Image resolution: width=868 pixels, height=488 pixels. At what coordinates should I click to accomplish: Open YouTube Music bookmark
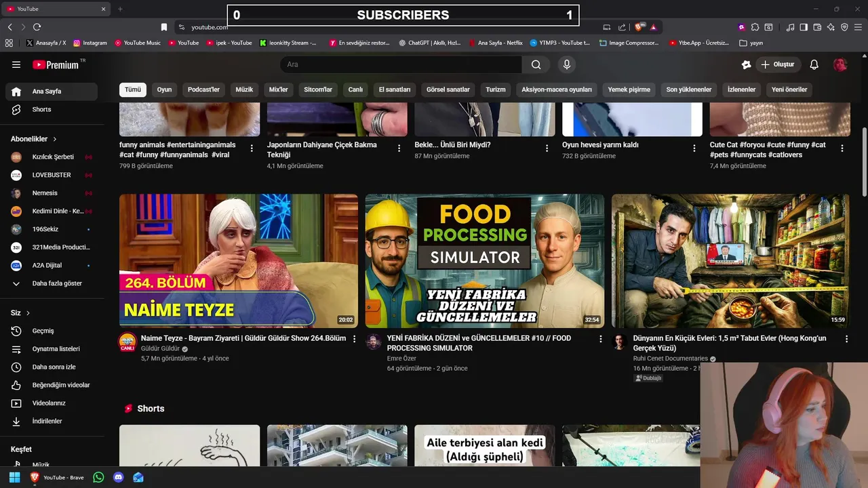[x=138, y=43]
